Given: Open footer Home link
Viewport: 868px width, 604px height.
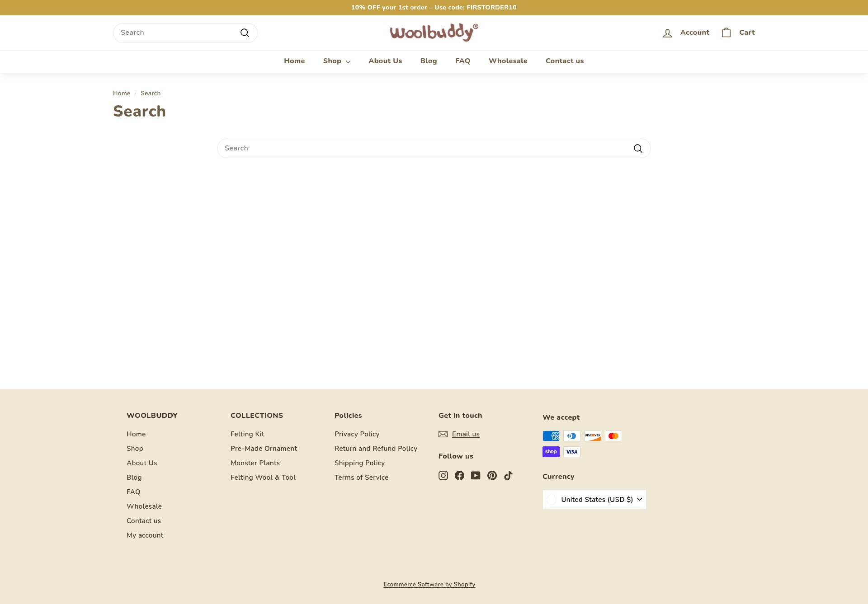Looking at the screenshot, I should (x=136, y=434).
